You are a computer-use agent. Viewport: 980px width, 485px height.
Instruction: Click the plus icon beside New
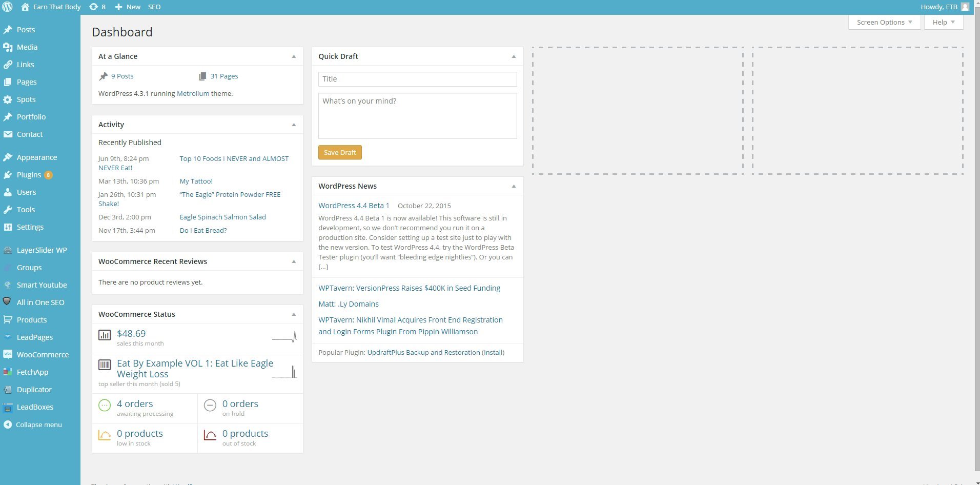click(118, 7)
